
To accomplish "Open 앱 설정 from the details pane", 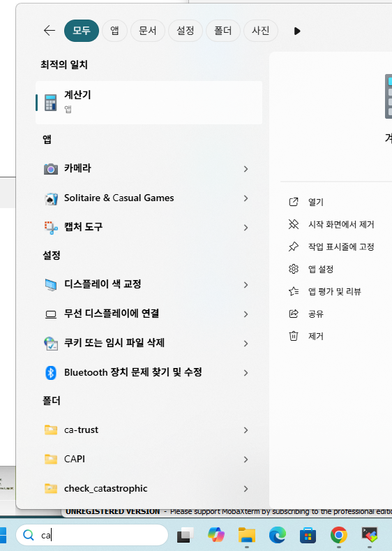I will 321,269.
